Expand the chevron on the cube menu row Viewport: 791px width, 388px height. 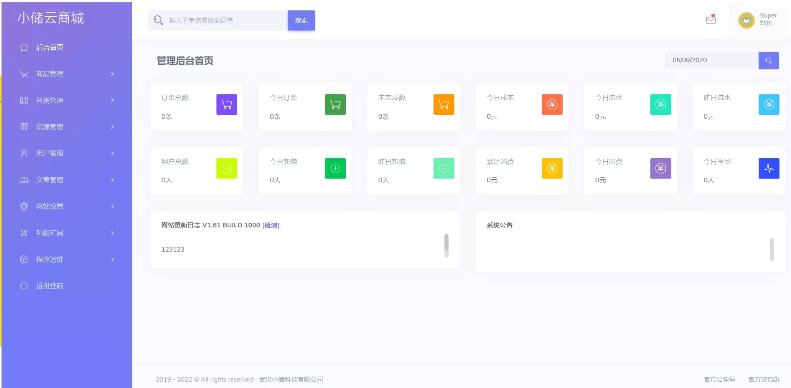(112, 259)
